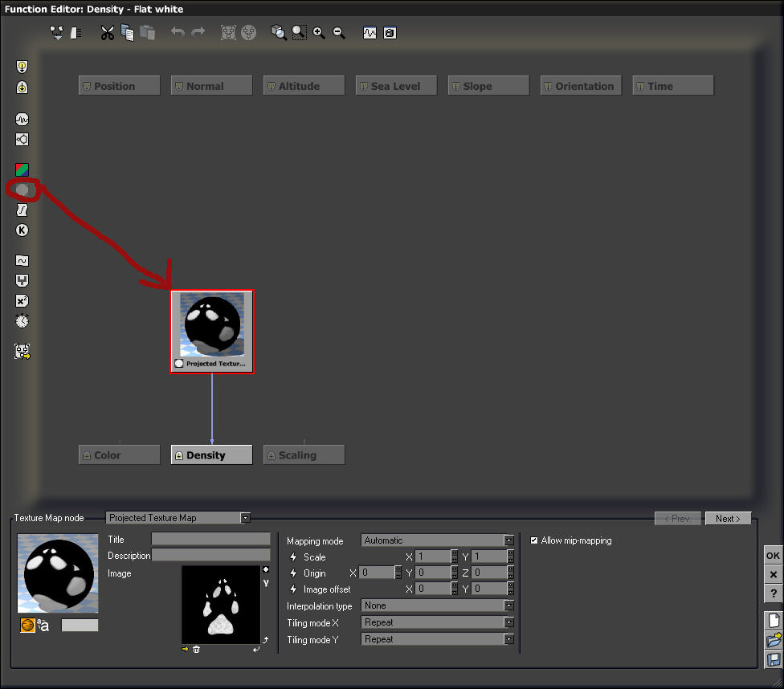Click the Cut scissors icon in toolbar

pyautogui.click(x=107, y=33)
